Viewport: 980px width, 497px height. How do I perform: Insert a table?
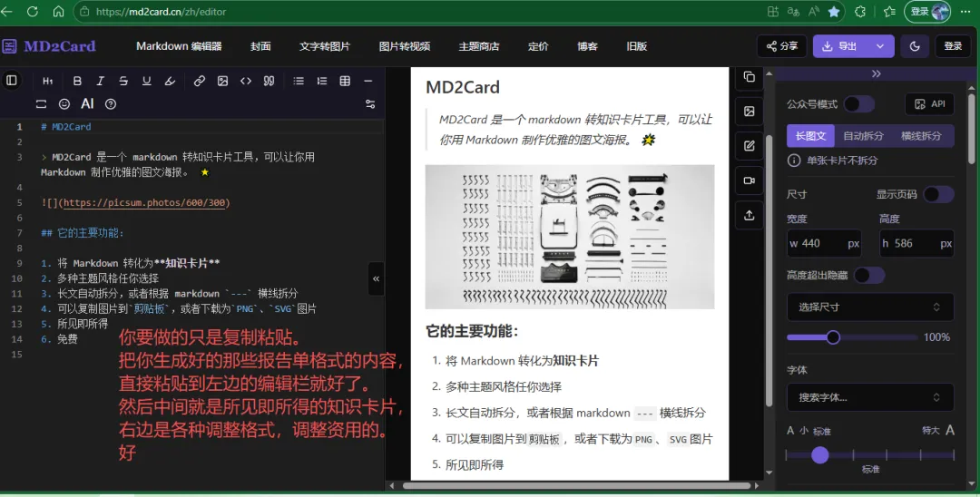tap(345, 81)
